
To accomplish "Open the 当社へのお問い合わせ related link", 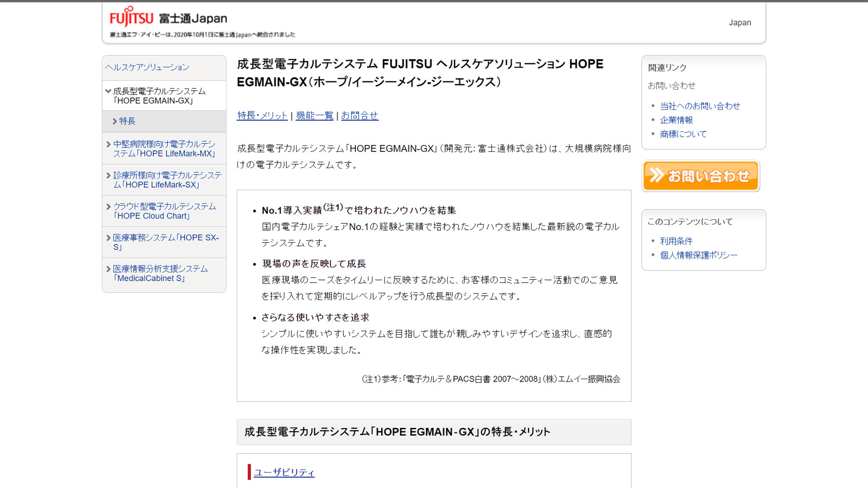I will point(700,106).
